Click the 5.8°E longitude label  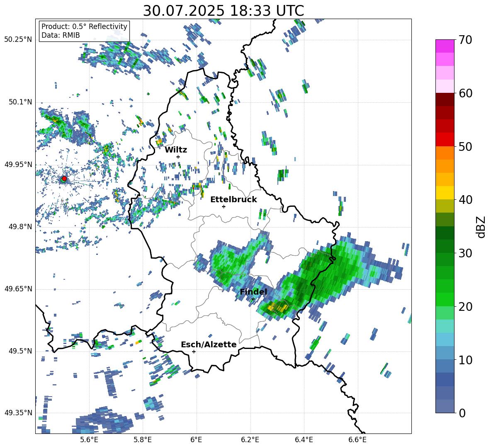(x=143, y=440)
